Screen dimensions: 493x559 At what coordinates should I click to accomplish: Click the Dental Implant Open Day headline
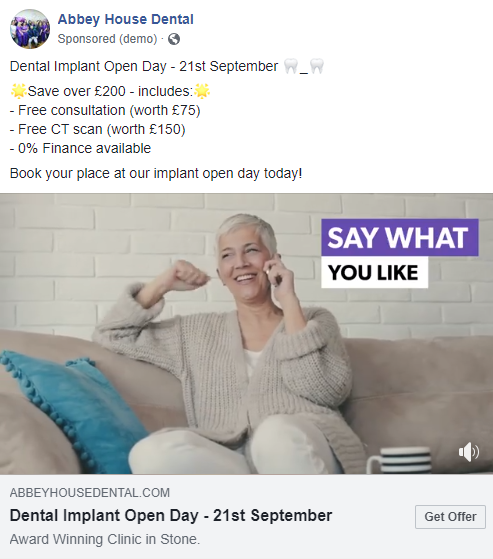click(171, 516)
